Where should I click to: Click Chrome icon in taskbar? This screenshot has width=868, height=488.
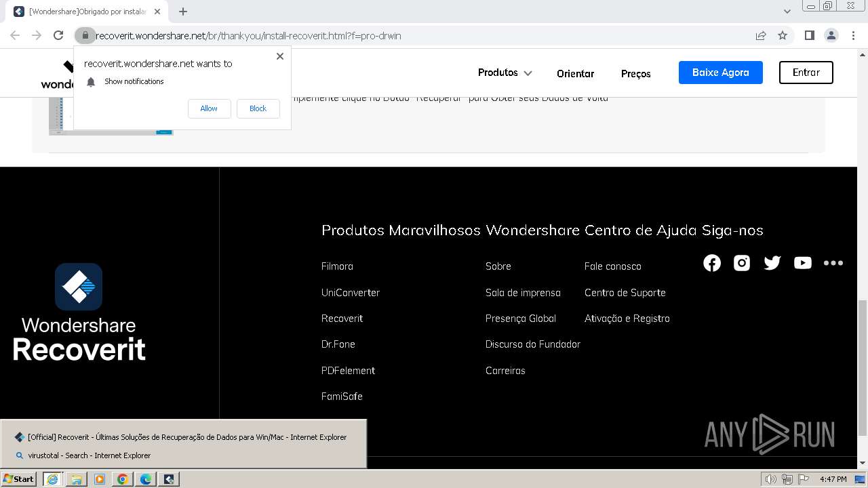click(122, 479)
